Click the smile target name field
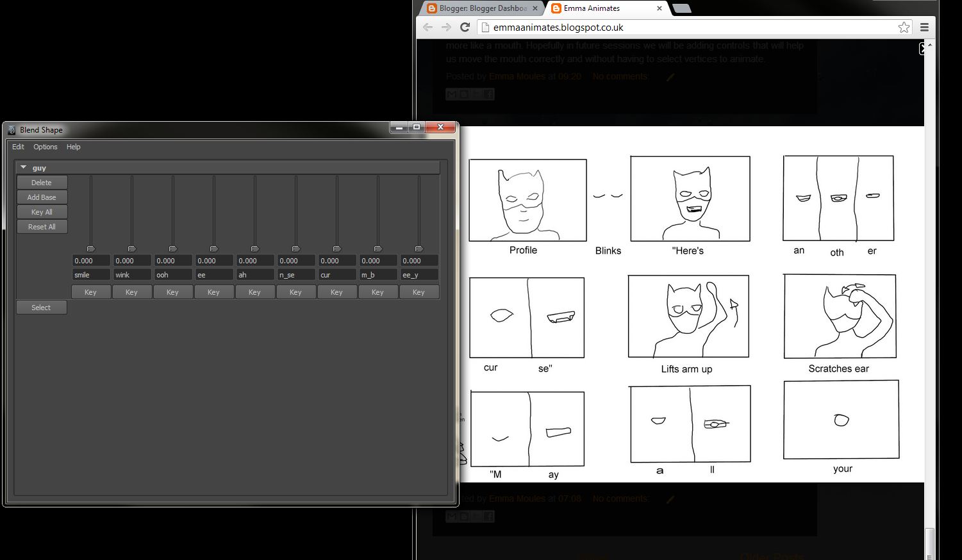Image resolution: width=962 pixels, height=560 pixels. coord(91,275)
